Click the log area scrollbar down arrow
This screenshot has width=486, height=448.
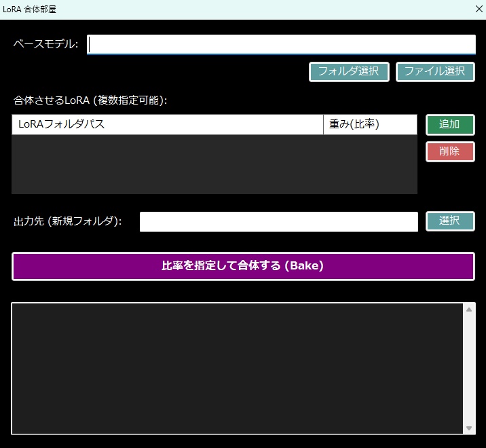469,428
